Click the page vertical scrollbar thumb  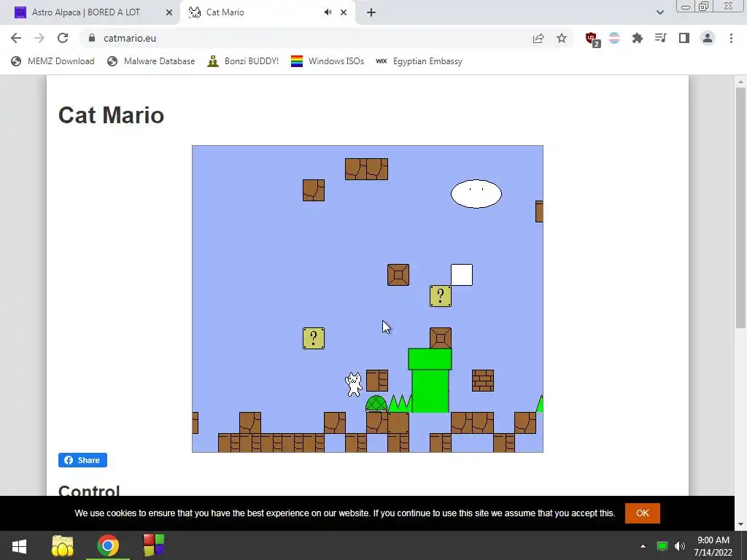[x=740, y=207]
